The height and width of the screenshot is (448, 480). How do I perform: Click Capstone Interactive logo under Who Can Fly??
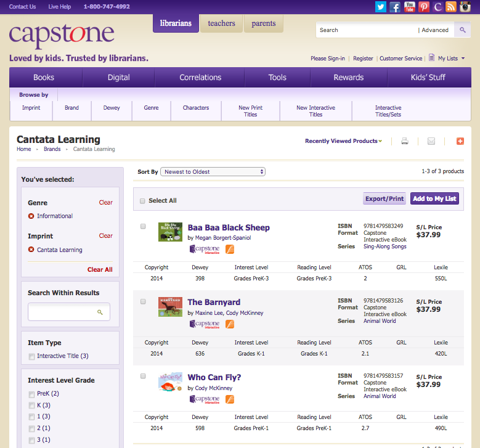[205, 399]
